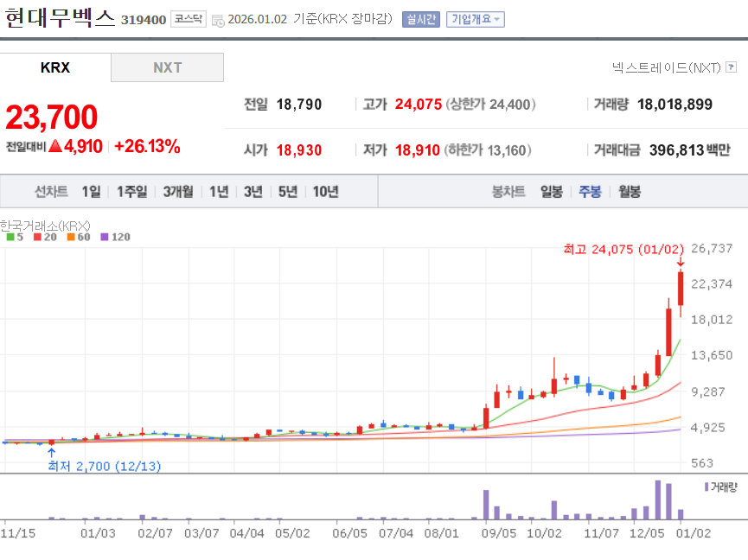Click the 실시간 real-time button
Viewport: 748px width, 560px height.
pos(421,19)
